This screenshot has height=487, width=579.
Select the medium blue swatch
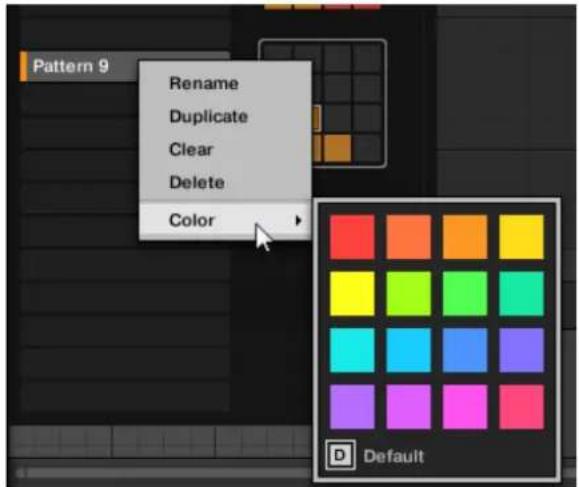tap(465, 350)
